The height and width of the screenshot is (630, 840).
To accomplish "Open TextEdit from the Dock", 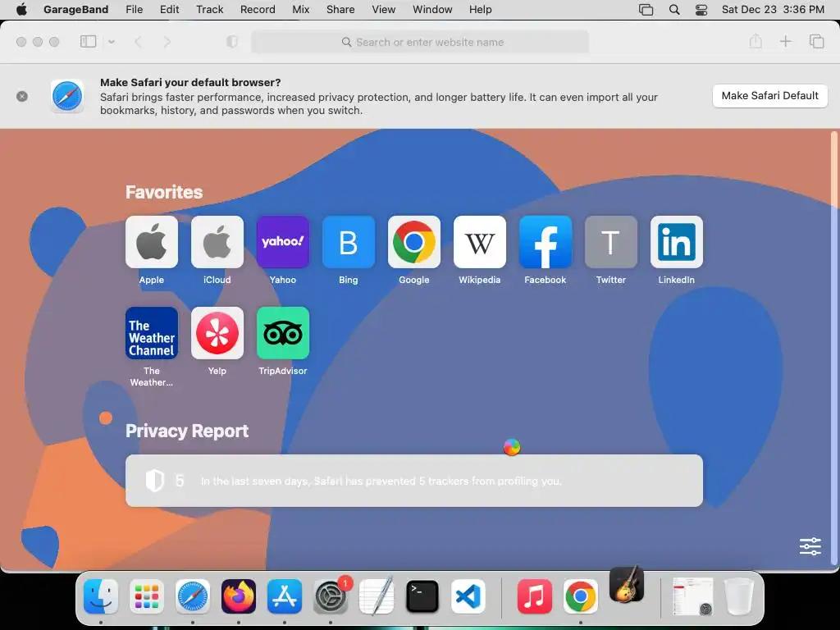I will [377, 596].
